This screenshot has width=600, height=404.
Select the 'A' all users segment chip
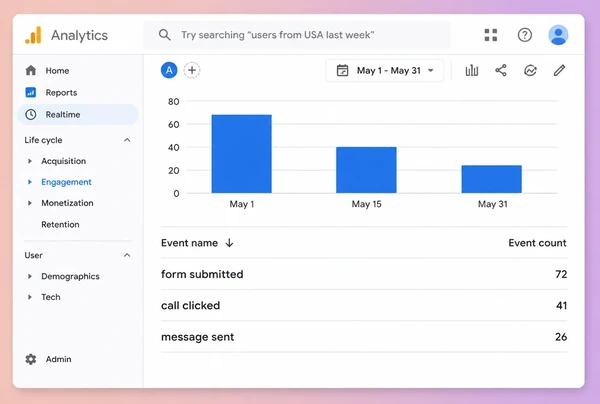coord(169,70)
